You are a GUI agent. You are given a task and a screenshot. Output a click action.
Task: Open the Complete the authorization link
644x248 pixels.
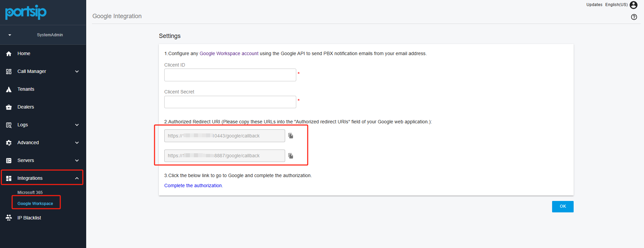[193, 185]
